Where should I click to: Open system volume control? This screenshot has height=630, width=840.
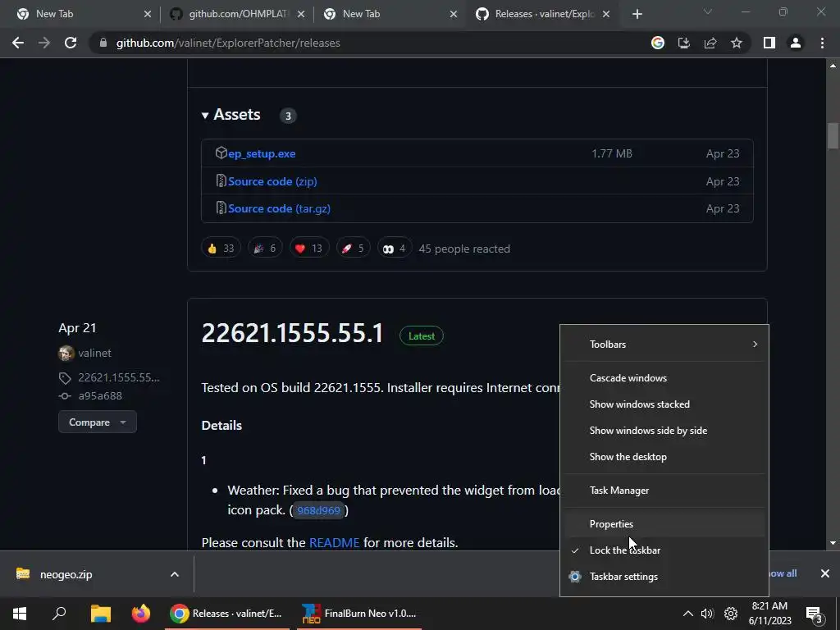pyautogui.click(x=707, y=614)
